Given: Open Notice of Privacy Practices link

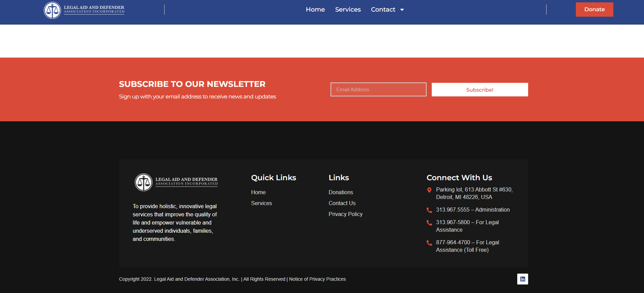Looking at the screenshot, I should coord(317,279).
